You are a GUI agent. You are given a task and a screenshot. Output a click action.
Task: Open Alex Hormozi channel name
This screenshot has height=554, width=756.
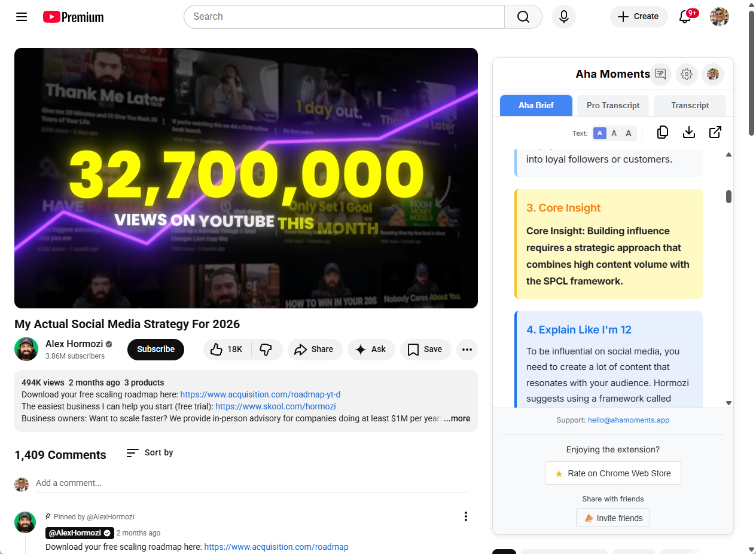pyautogui.click(x=74, y=344)
